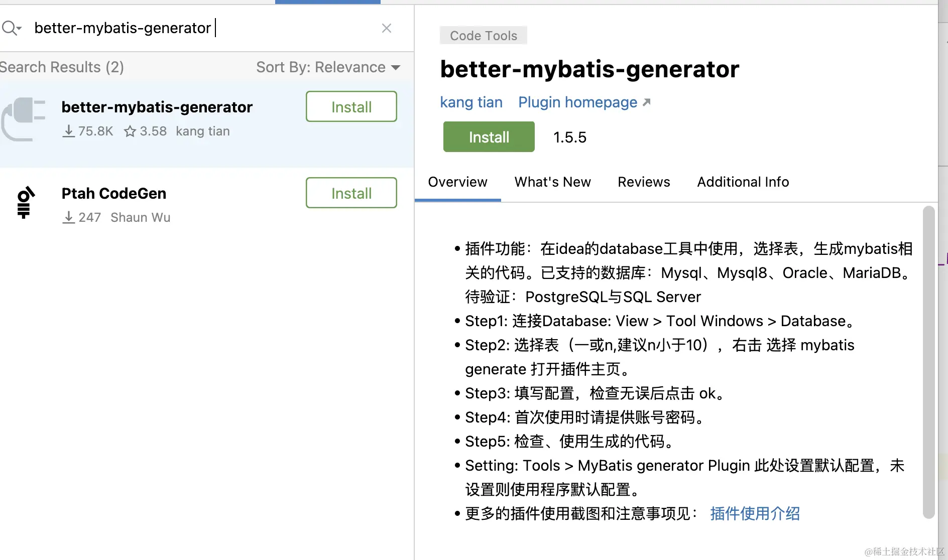Click the download count icon for 75.8K
Screen dimensions: 948x560
69,131
